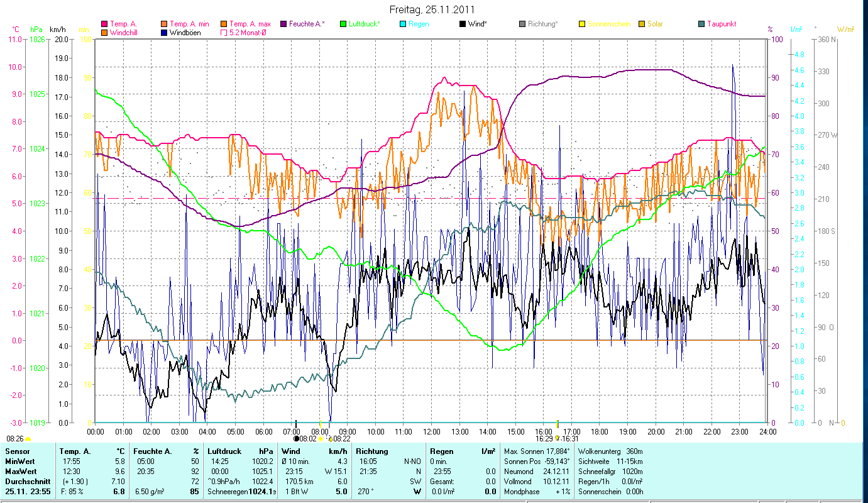
Task: Click the Temp. A. min legend label
Action: (190, 24)
